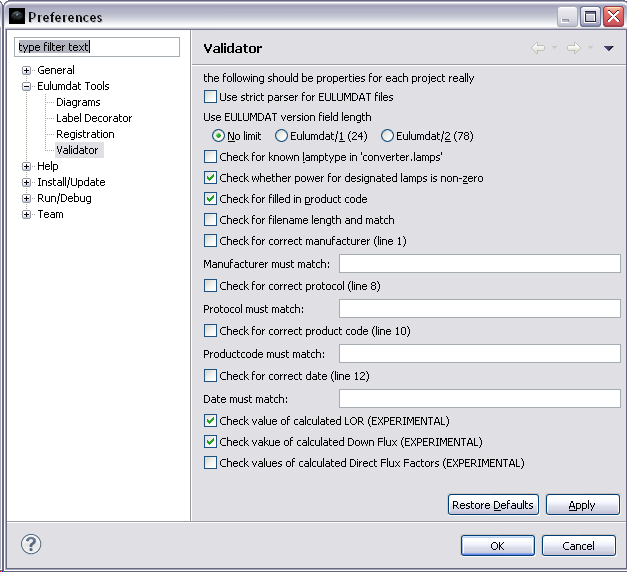Minimize the Preferences window

tap(567, 17)
